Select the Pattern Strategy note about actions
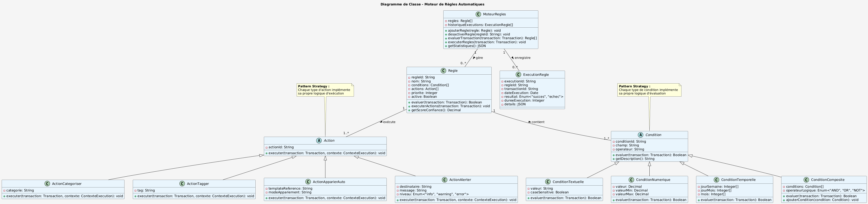Image resolution: width=868 pixels, height=204 pixels. pyautogui.click(x=325, y=90)
